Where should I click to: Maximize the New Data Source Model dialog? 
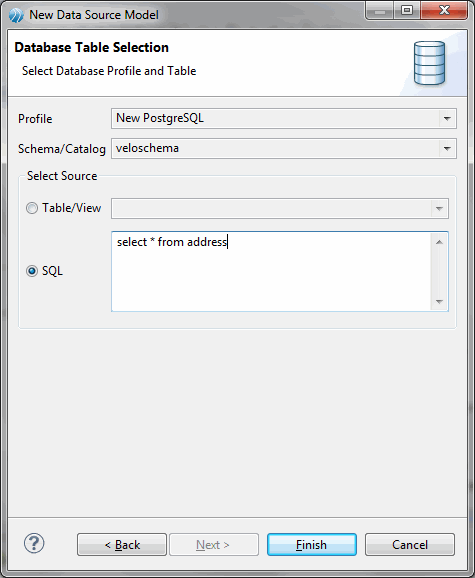[x=406, y=11]
